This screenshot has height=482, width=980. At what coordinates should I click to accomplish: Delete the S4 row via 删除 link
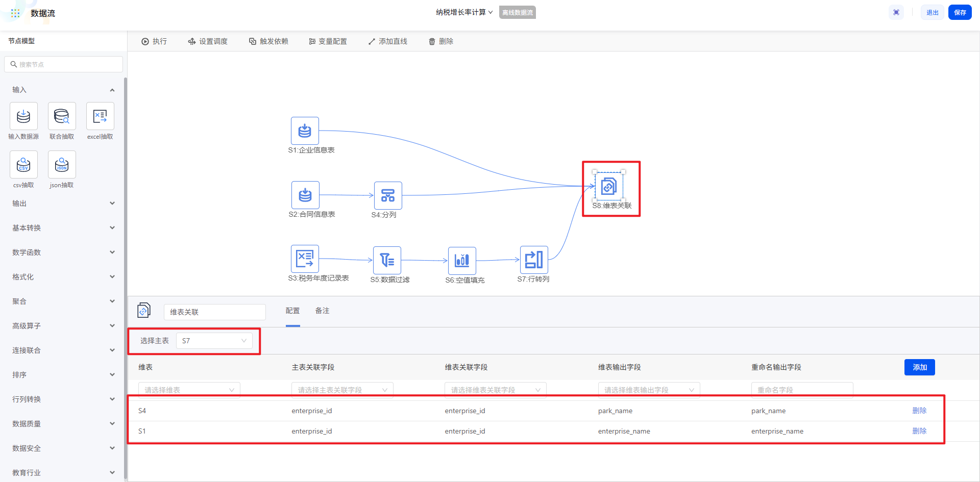919,411
